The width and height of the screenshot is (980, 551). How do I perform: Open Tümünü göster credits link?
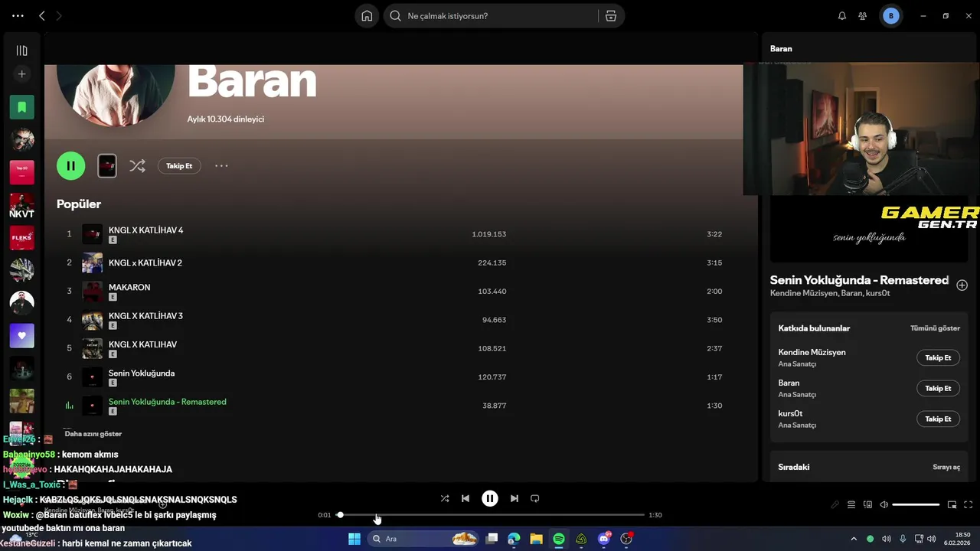(935, 328)
